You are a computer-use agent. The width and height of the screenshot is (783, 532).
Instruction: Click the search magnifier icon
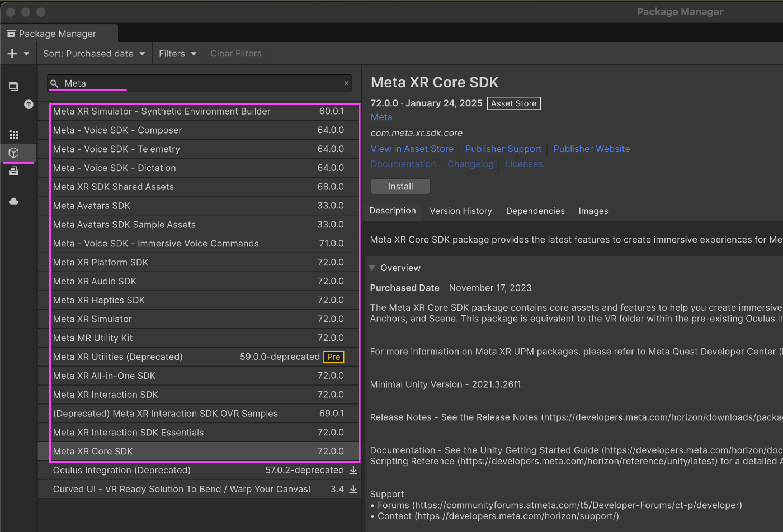click(54, 83)
